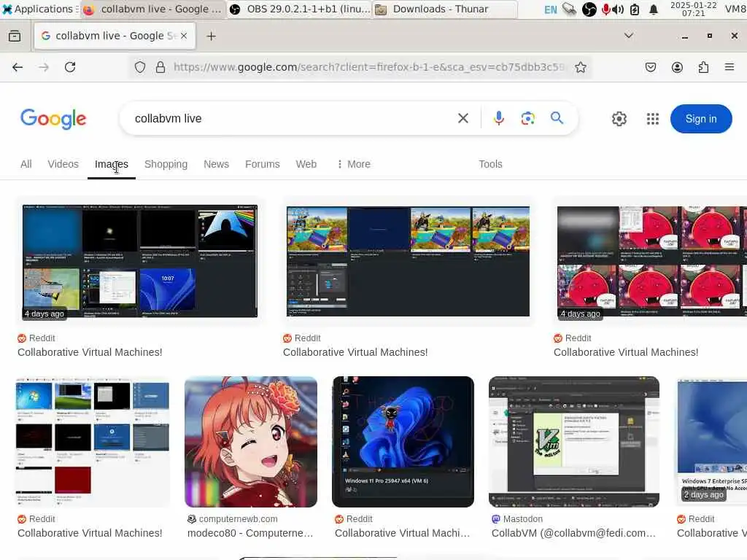Open modeco80 - Computernewb result link

pyautogui.click(x=250, y=533)
